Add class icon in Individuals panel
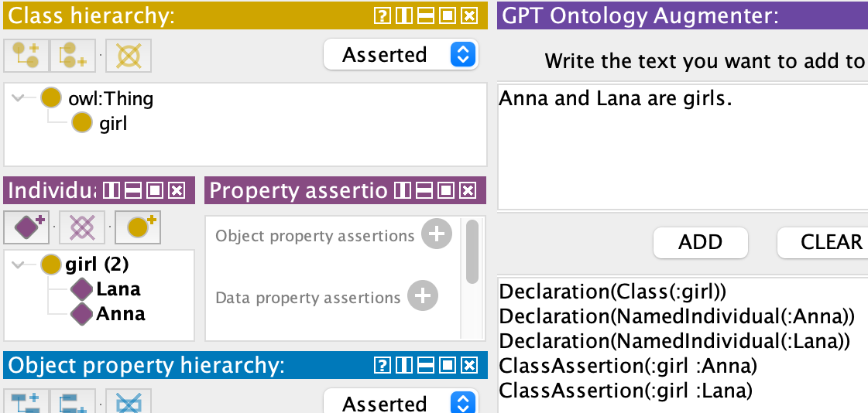This screenshot has height=413, width=868. tap(138, 227)
